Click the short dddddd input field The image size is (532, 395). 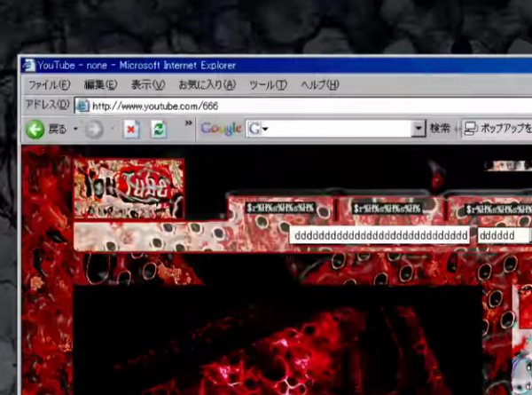click(505, 235)
